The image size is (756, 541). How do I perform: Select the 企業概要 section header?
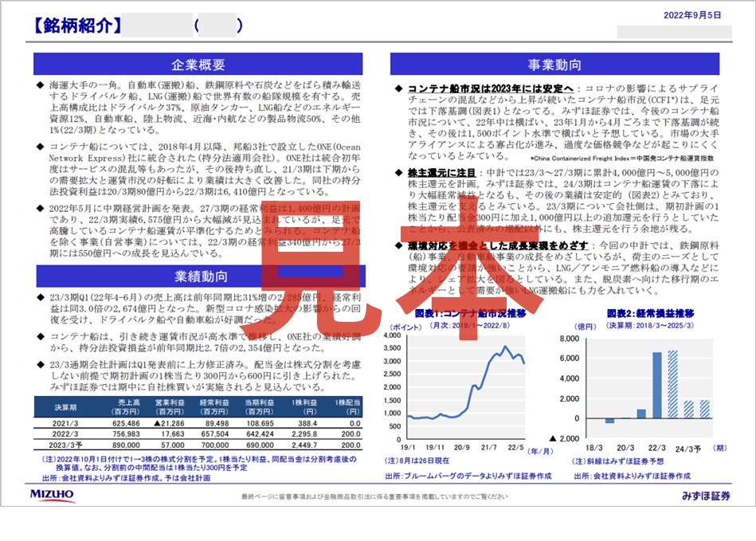[x=198, y=64]
